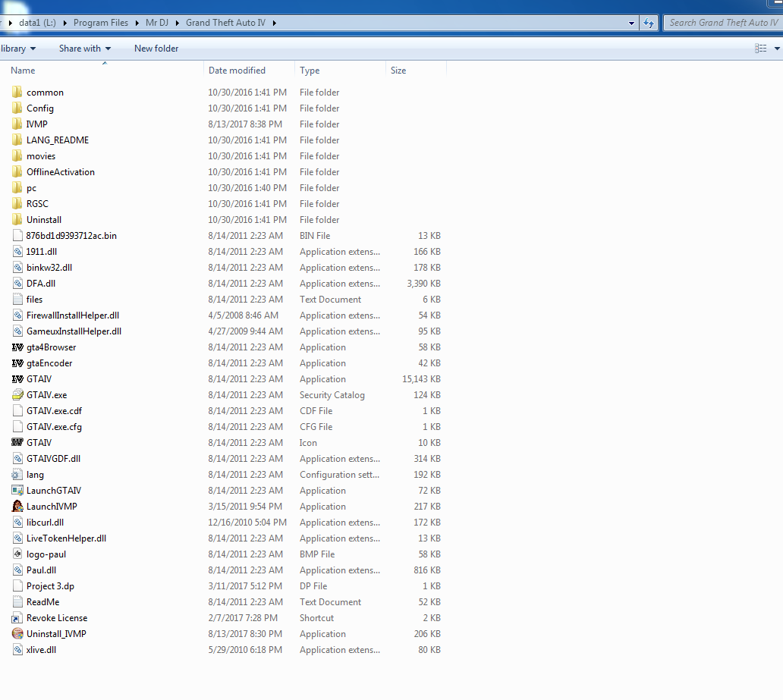The height and width of the screenshot is (700, 783).
Task: Click the LaunchIVMP application icon
Action: pos(17,507)
